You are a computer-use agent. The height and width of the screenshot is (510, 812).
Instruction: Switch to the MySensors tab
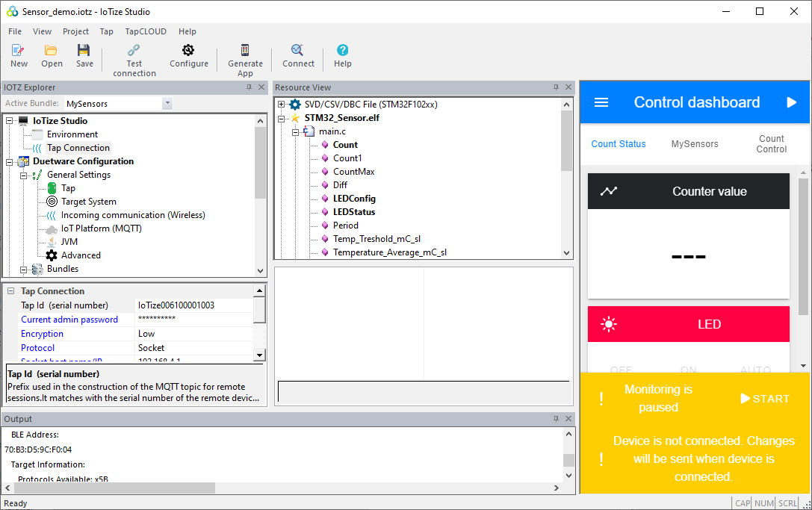pyautogui.click(x=695, y=144)
